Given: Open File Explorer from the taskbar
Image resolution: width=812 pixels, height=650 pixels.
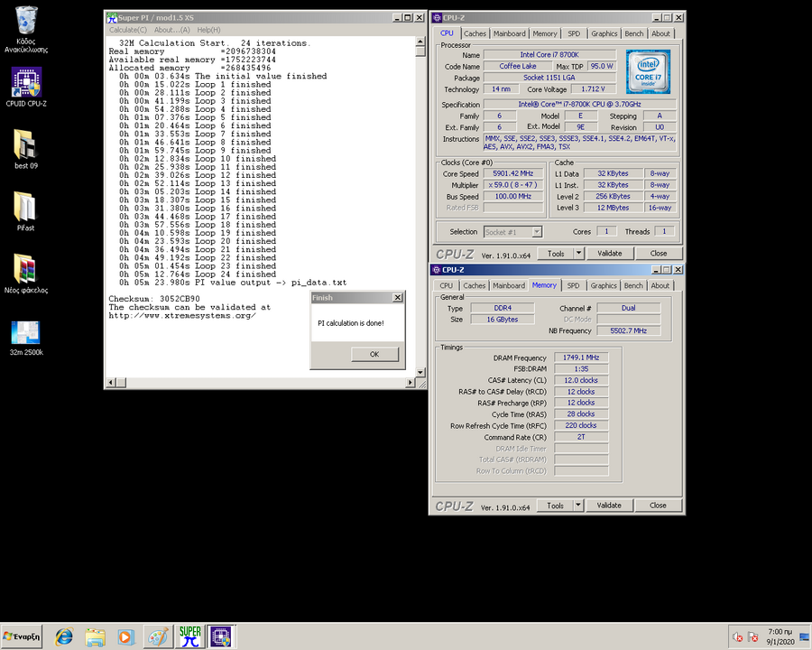Looking at the screenshot, I should 96,636.
